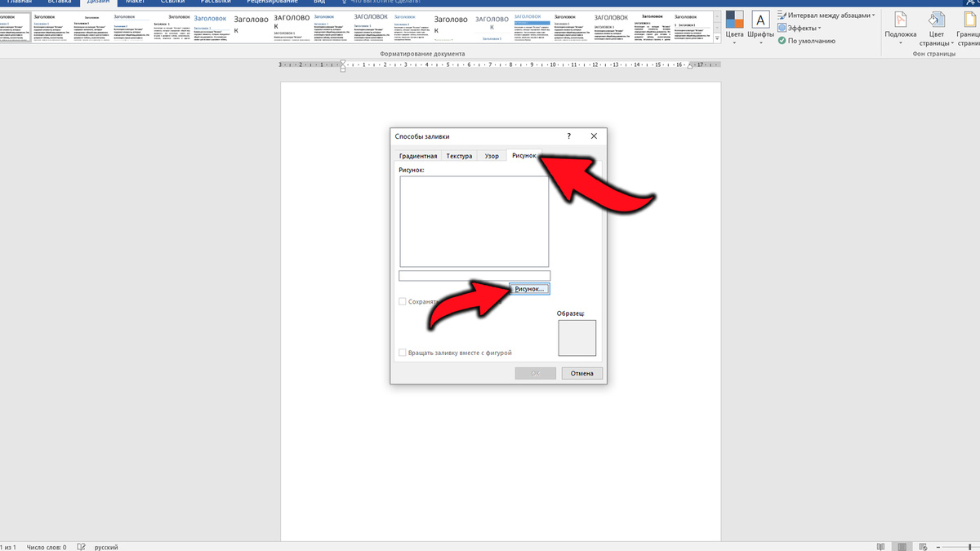Click the greyed OK button
This screenshot has width=980, height=551.
pos(536,374)
